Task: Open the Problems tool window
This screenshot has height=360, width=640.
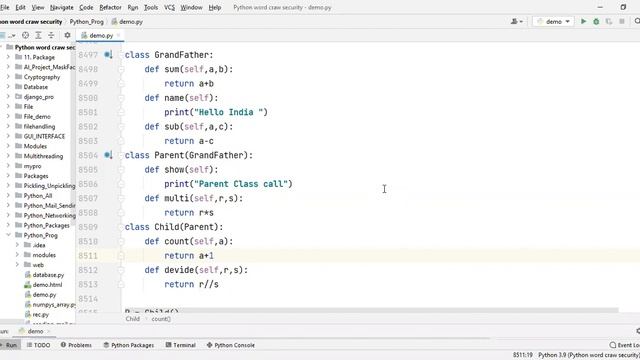Action: pos(76,345)
